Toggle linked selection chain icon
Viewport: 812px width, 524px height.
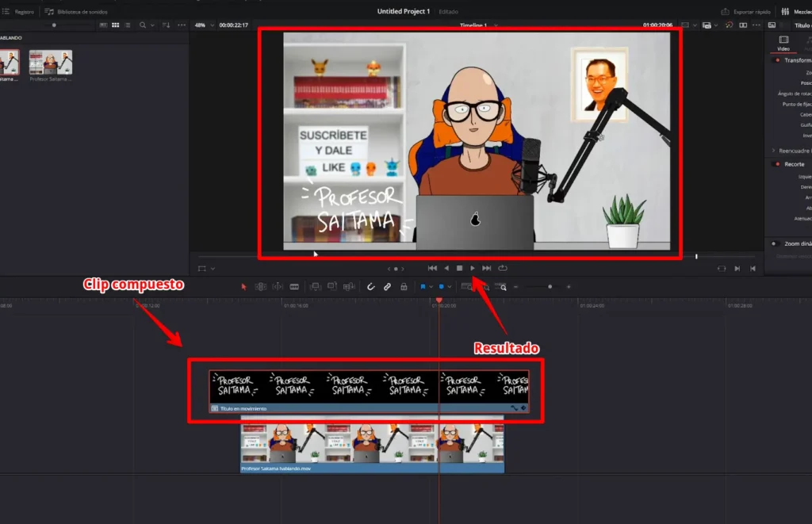point(388,286)
